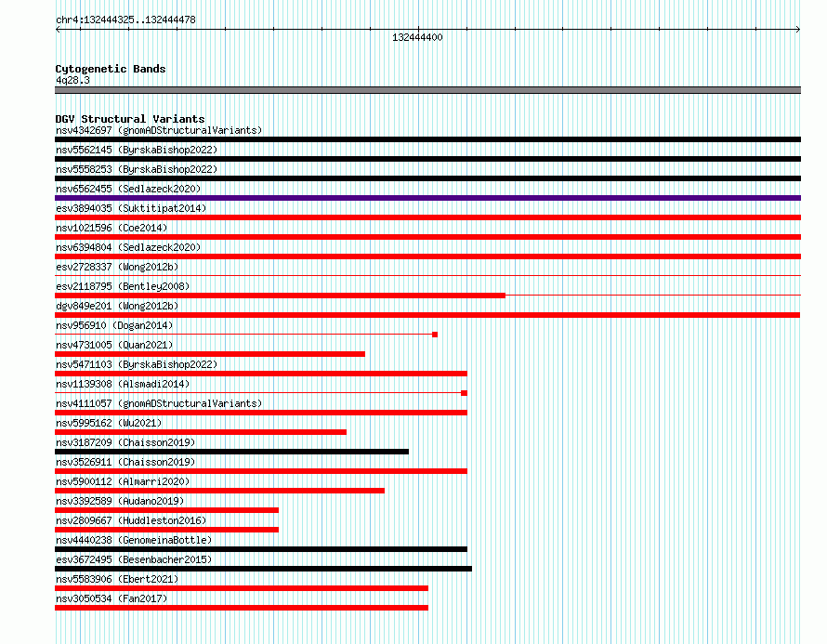Click the red bar under nsv5900112
Image resolution: width=827 pixels, height=644 pixels.
point(219,491)
